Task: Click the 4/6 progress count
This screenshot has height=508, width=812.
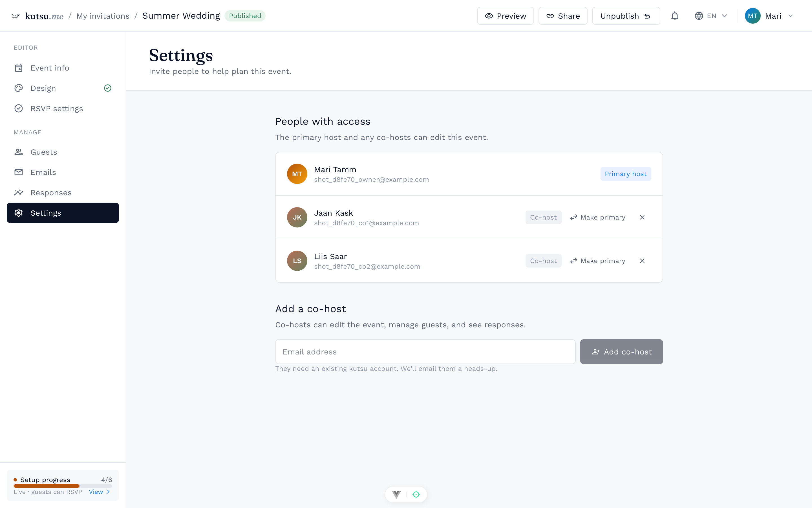Action: [107, 479]
